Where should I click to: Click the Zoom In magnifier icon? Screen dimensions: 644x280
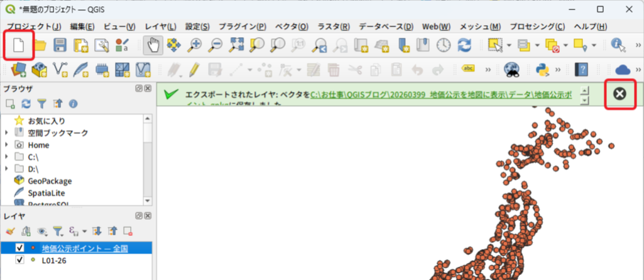tap(195, 45)
